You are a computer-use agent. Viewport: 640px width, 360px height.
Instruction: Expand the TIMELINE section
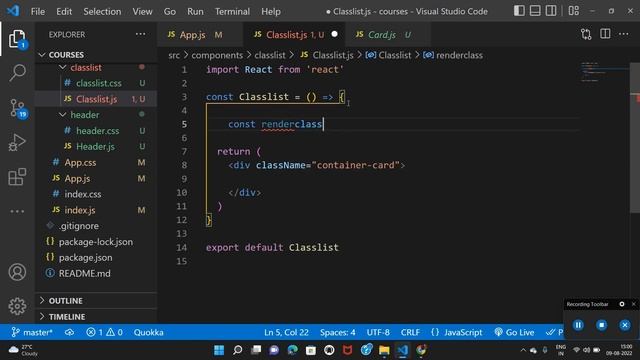click(x=96, y=317)
